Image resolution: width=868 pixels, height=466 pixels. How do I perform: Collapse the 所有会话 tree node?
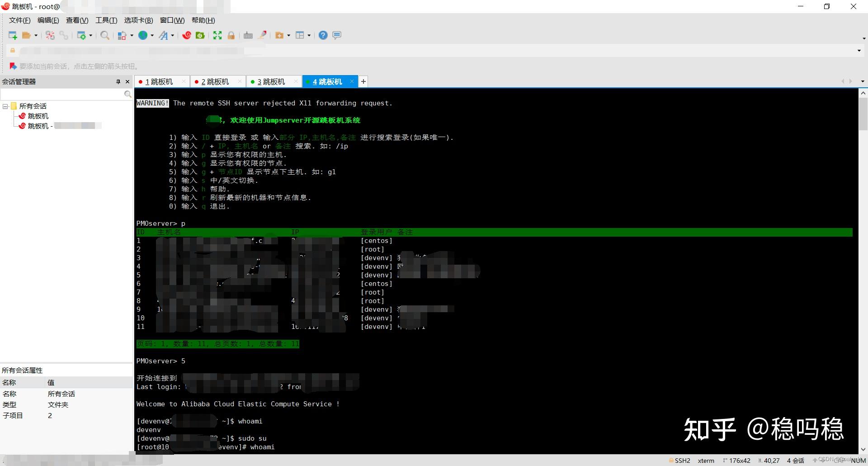click(5, 106)
